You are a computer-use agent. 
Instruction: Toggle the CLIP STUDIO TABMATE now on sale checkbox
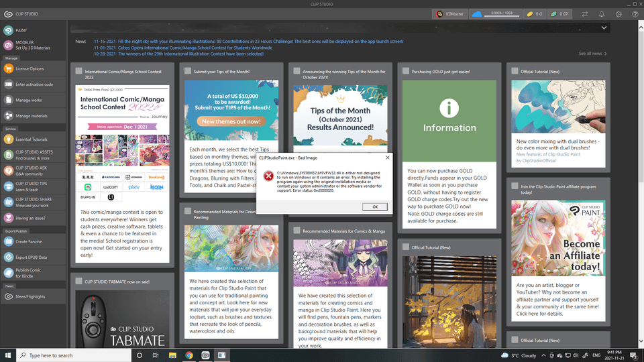point(78,282)
